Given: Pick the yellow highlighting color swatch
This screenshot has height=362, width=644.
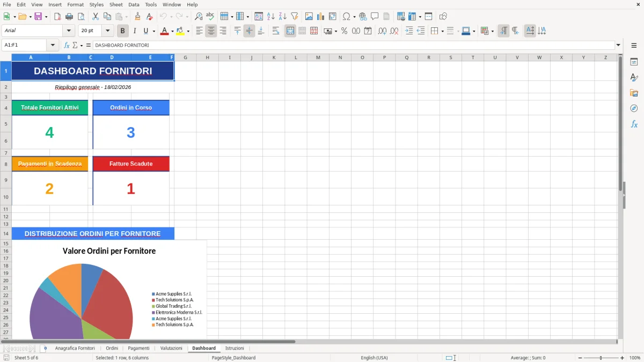Looking at the screenshot, I should point(179,31).
